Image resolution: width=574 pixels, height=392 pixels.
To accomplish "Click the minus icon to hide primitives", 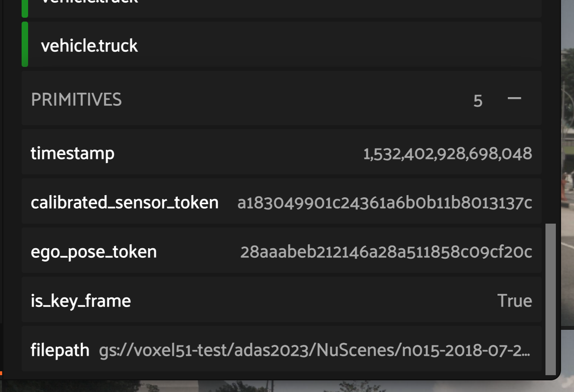I will pos(514,99).
